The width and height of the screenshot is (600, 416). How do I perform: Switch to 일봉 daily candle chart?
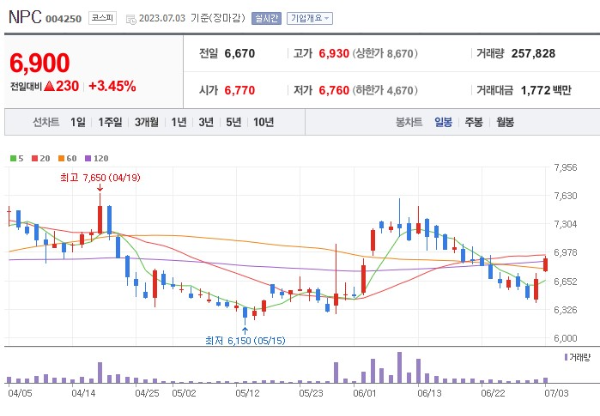[443, 122]
